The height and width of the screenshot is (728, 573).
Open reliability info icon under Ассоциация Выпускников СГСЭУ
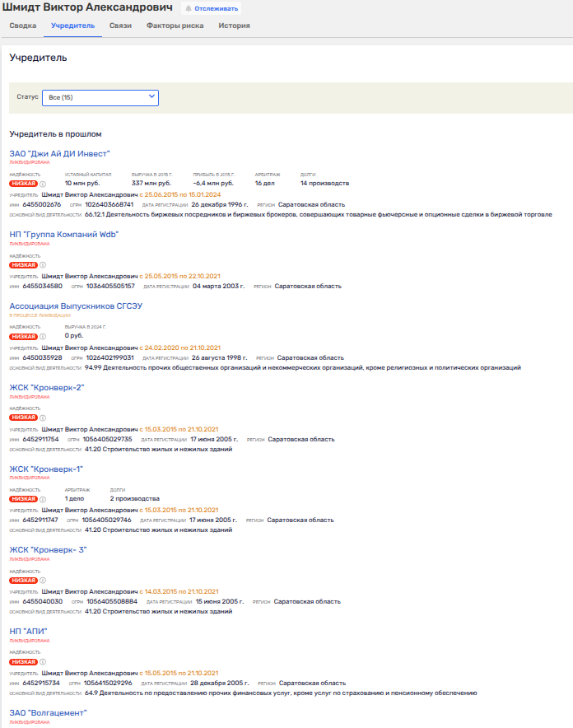coord(43,337)
